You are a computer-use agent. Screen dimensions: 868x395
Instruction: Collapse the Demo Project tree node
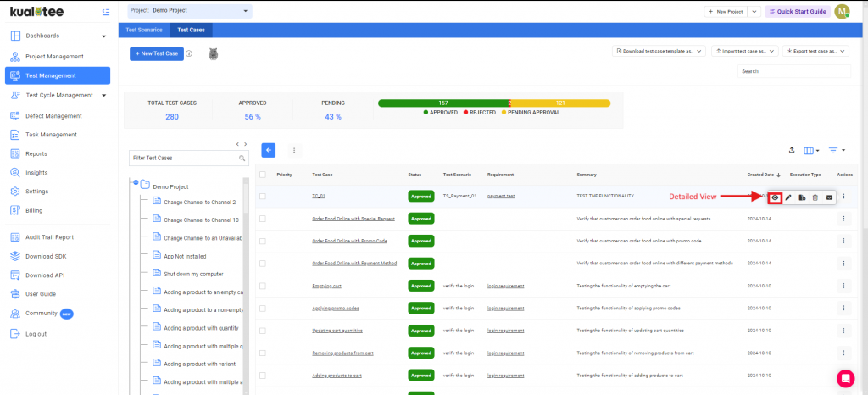(x=136, y=182)
